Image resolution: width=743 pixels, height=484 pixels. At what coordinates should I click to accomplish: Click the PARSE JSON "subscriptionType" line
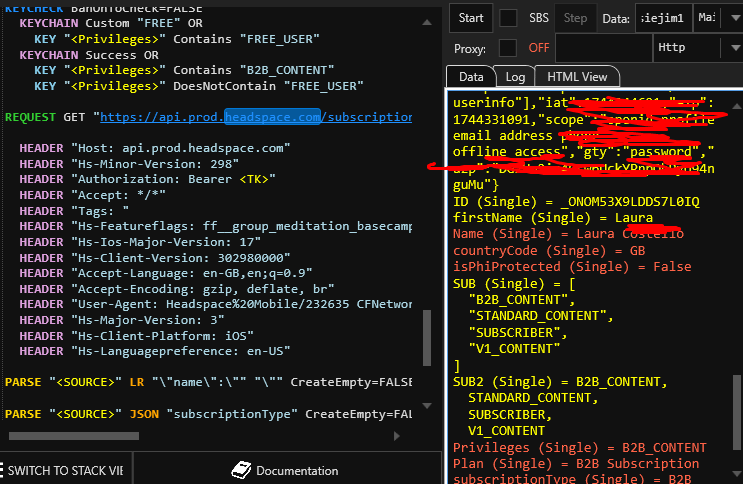[208, 414]
